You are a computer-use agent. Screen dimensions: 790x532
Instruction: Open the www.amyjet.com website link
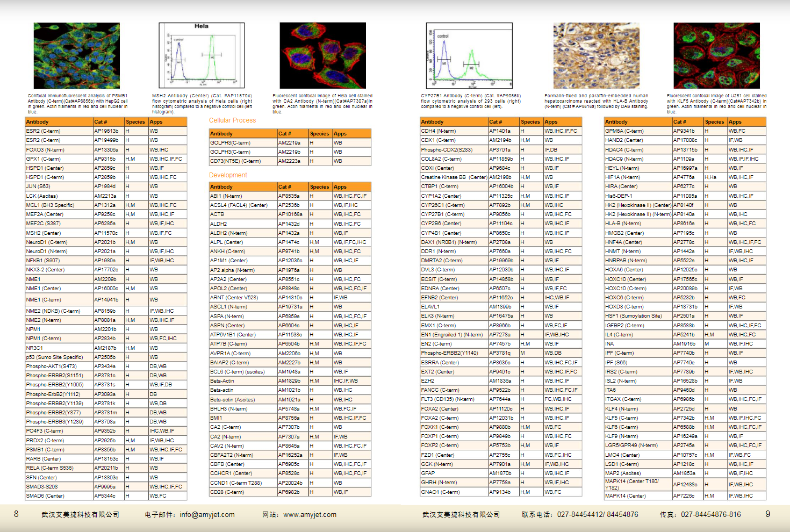pyautogui.click(x=310, y=515)
